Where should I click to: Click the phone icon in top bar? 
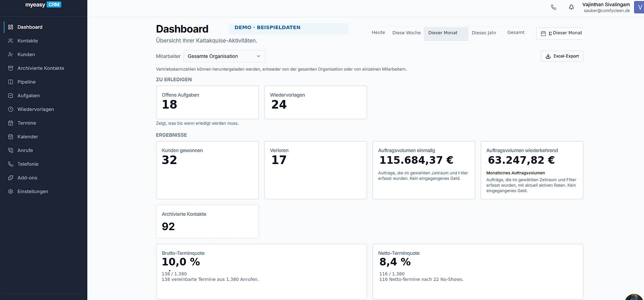(554, 7)
